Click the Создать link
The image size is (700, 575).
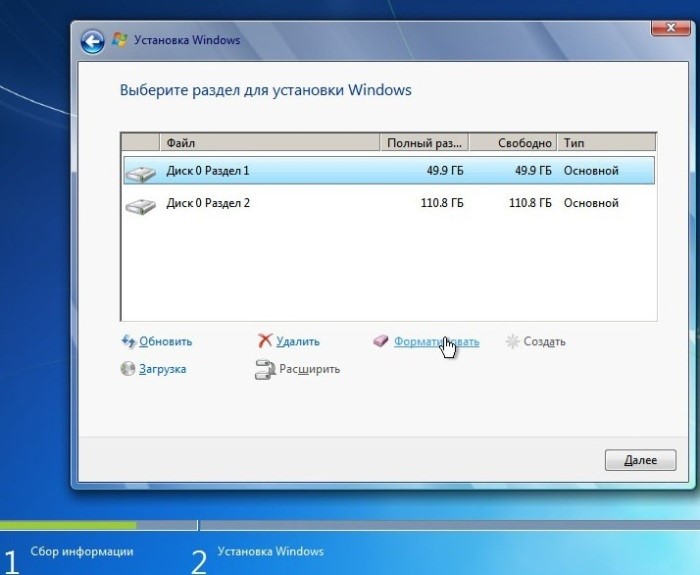[x=544, y=342]
